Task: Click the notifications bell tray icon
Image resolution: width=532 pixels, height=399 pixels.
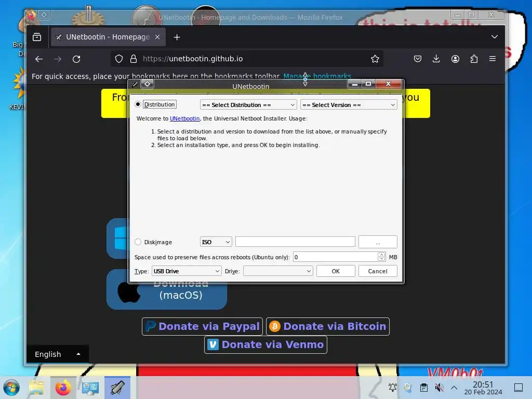Action: pyautogui.click(x=393, y=387)
